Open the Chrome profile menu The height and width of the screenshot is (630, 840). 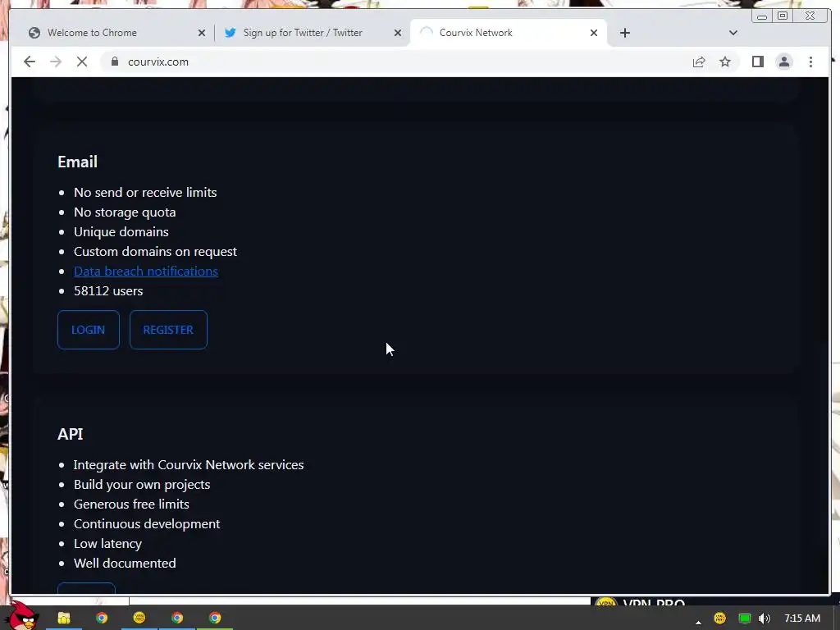point(783,62)
